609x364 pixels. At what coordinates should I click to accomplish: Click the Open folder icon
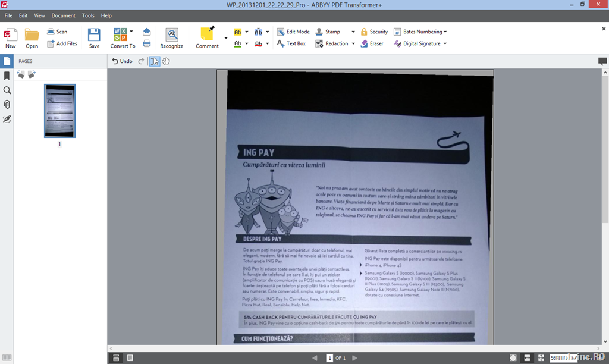pyautogui.click(x=32, y=38)
